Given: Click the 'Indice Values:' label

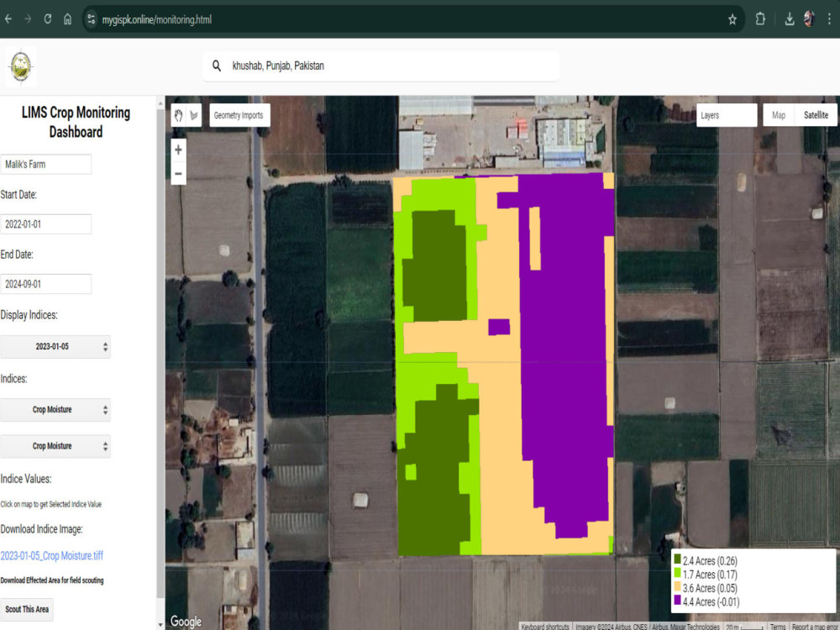Looking at the screenshot, I should click(26, 479).
